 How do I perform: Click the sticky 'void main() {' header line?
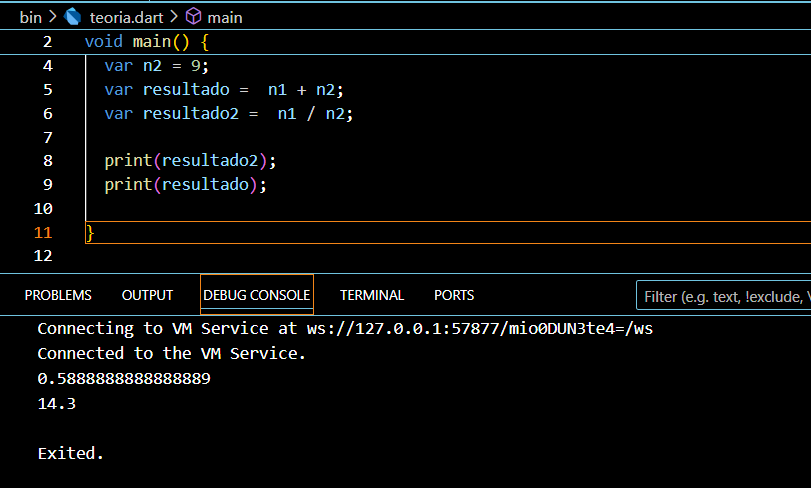(146, 42)
